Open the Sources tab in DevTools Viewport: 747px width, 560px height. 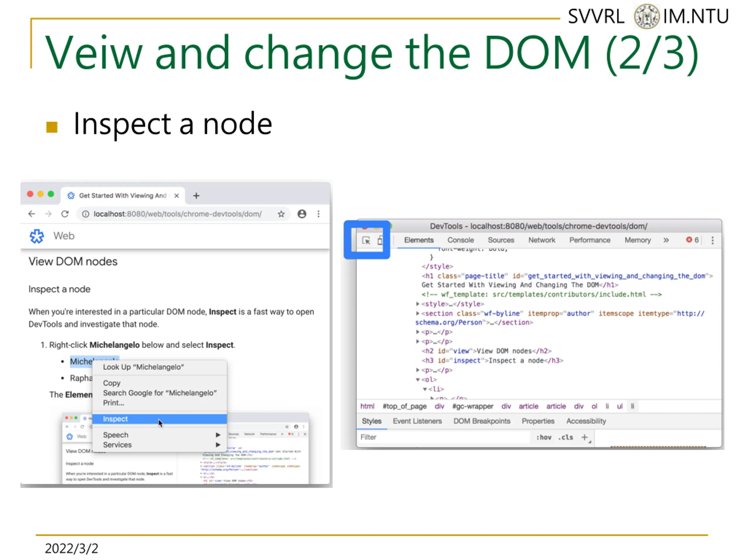tap(501, 240)
